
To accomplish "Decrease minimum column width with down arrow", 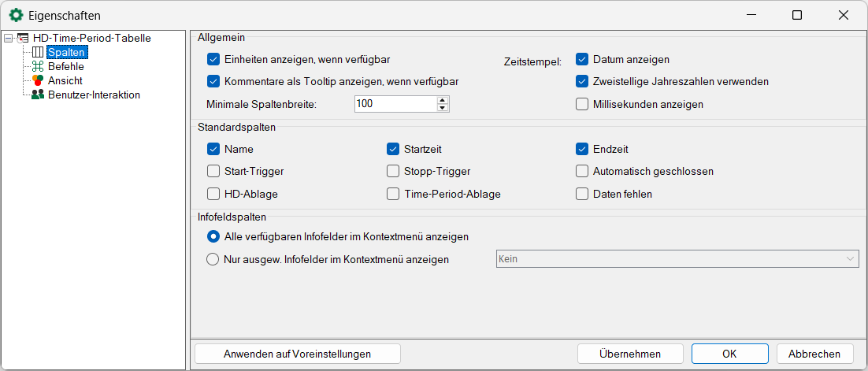I will (x=443, y=108).
